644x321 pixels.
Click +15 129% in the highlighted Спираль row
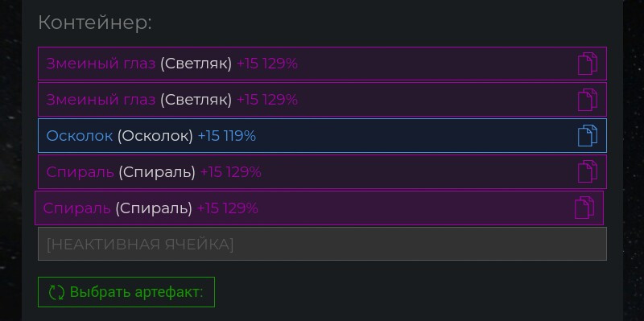pos(228,208)
